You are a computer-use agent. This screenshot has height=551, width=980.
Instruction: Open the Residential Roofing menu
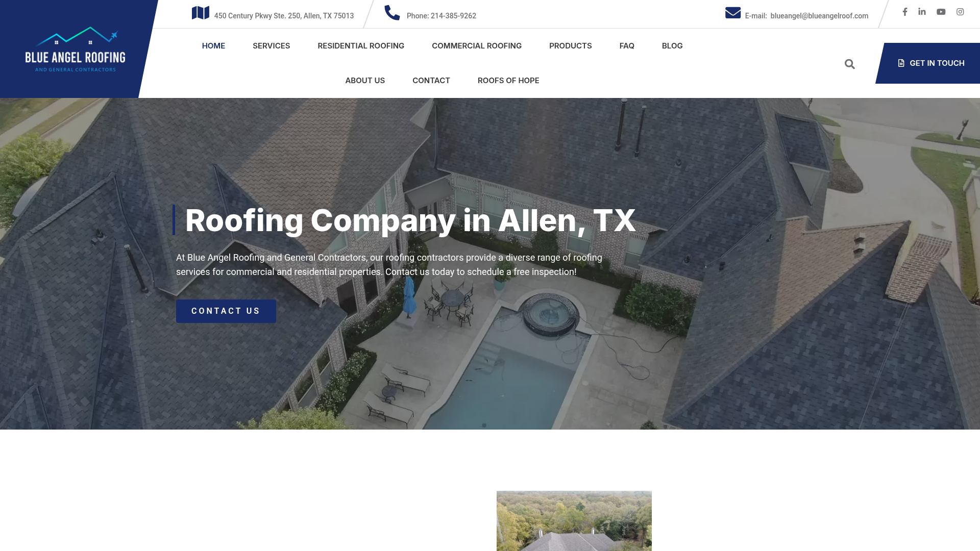click(x=360, y=46)
